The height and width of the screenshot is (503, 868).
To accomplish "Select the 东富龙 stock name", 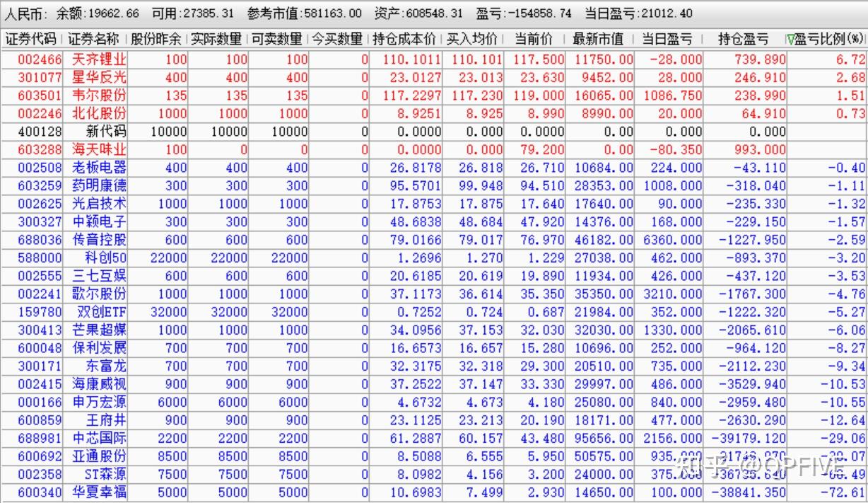I will click(106, 366).
